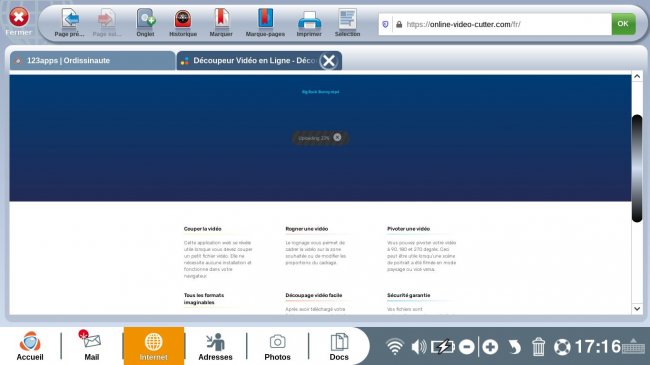Click the speaker volume icon

[419, 347]
